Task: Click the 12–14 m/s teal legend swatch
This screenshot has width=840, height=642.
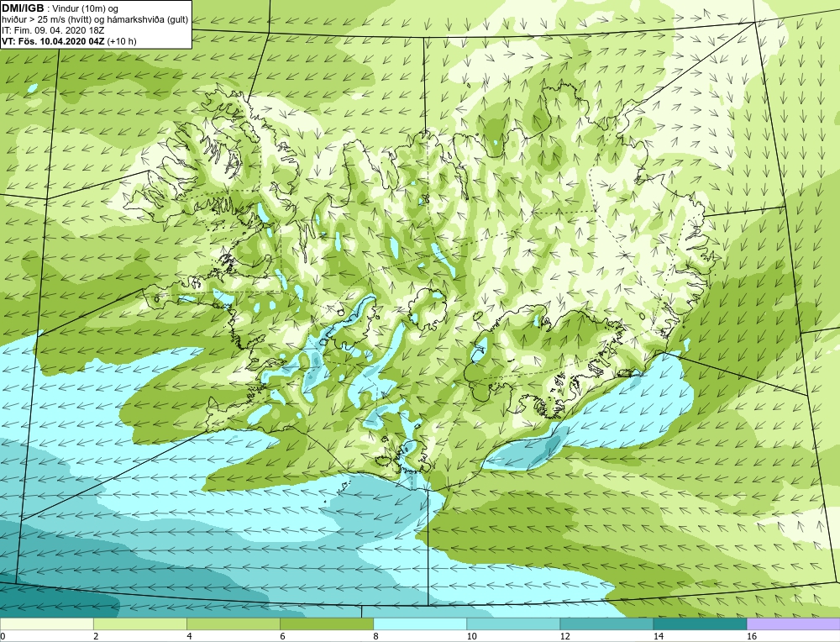Action: click(606, 624)
